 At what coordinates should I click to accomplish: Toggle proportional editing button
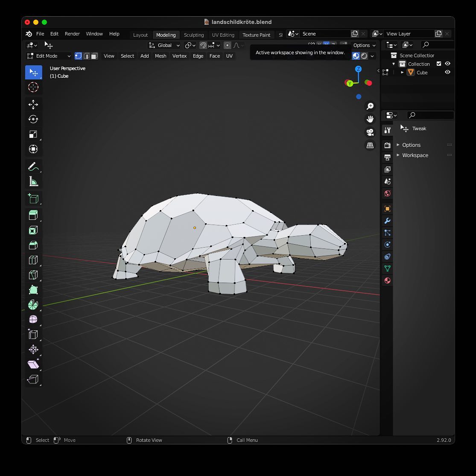pos(227,45)
